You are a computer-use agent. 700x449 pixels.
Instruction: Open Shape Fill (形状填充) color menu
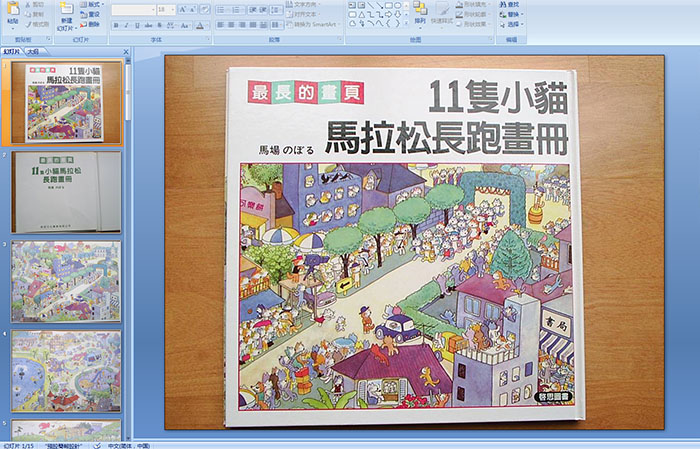473,4
